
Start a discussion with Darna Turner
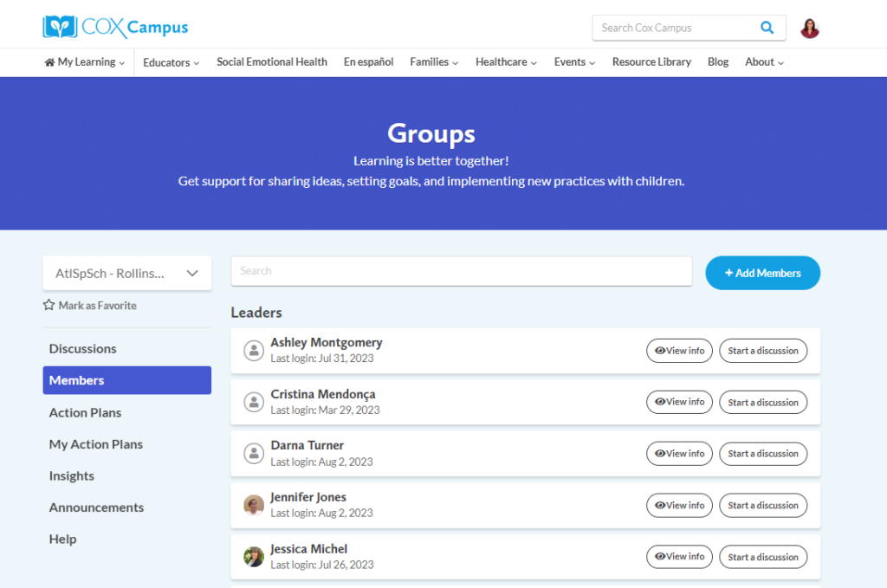click(x=763, y=454)
